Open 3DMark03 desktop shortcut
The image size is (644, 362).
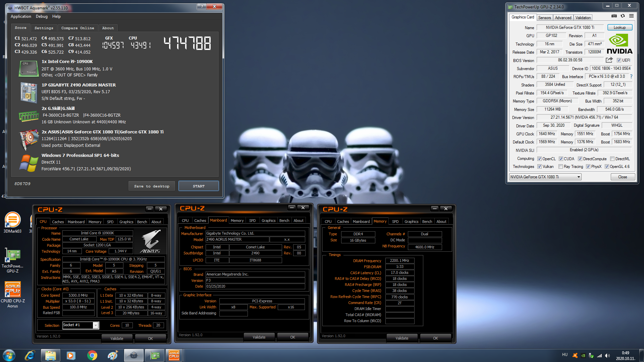coord(12,222)
